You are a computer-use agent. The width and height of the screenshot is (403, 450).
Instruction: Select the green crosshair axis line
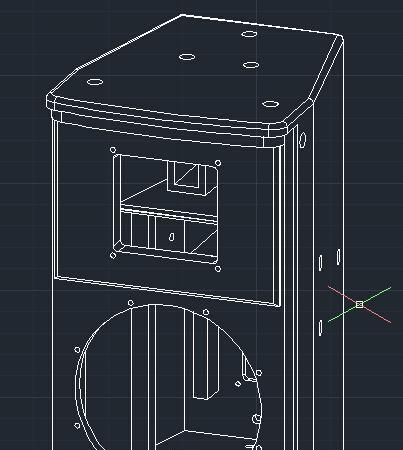[x=359, y=304]
